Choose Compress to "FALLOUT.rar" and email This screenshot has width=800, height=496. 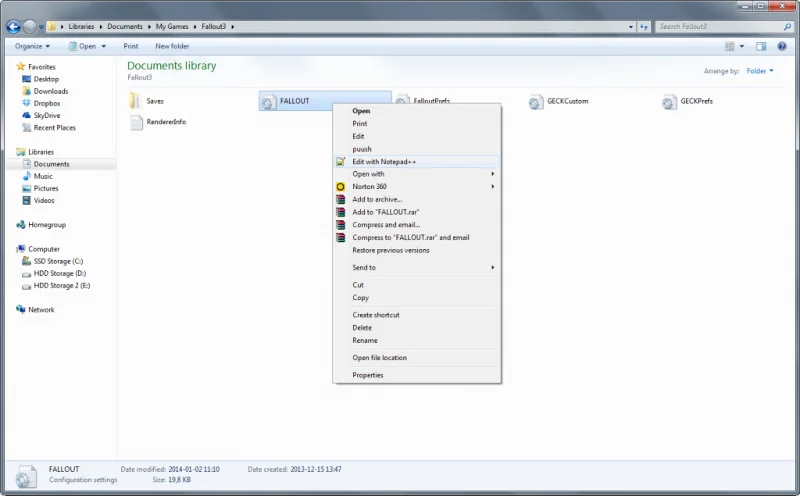[x=416, y=238]
